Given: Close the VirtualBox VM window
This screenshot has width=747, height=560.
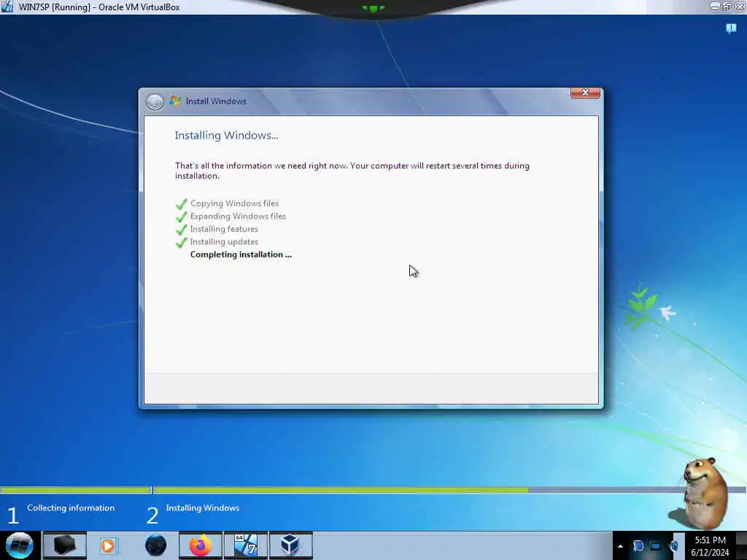Looking at the screenshot, I should coord(740,7).
